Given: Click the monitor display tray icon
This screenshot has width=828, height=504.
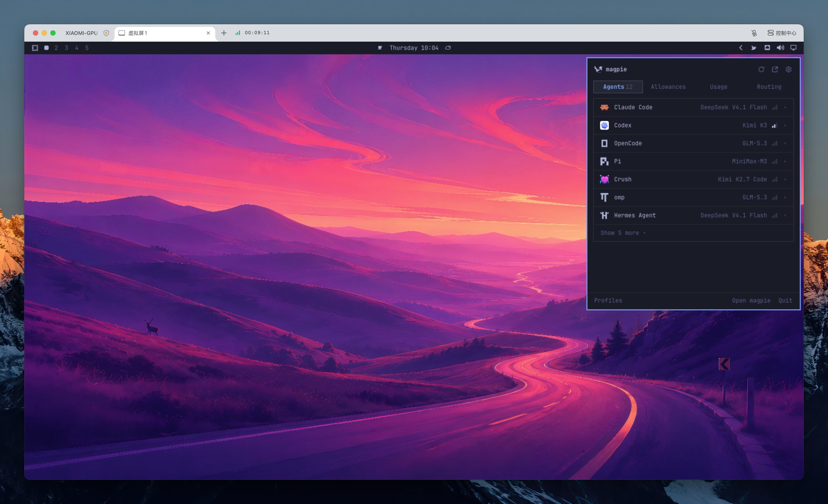Looking at the screenshot, I should click(793, 48).
